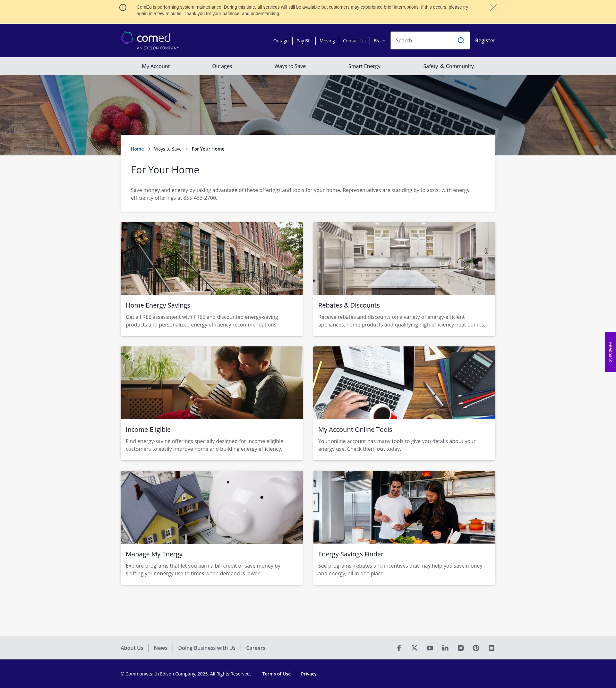Open the Rebates & Discounts kitchen image
Screen dimensions: 616x688
click(x=404, y=258)
